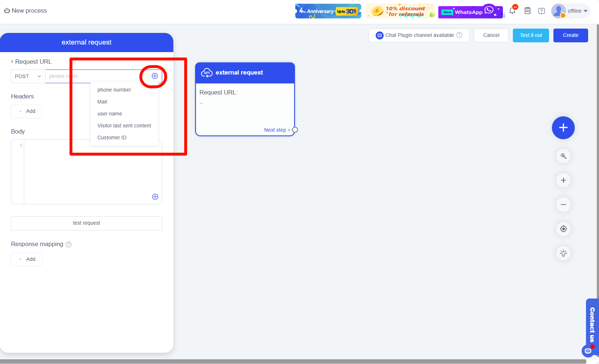Click the 4th Anniversary promotion banner
Viewport: 599px width, 364px height.
[328, 11]
